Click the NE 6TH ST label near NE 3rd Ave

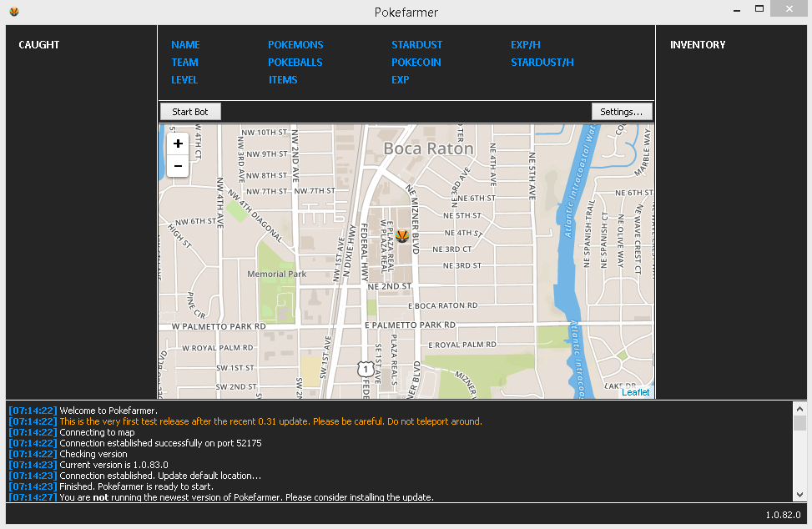click(x=477, y=199)
